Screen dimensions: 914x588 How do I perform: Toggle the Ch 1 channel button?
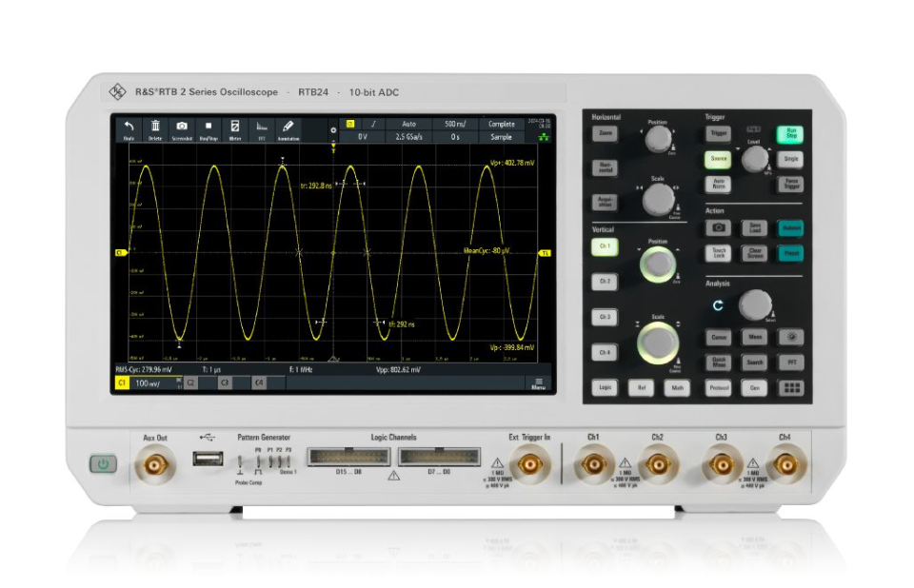coord(604,246)
